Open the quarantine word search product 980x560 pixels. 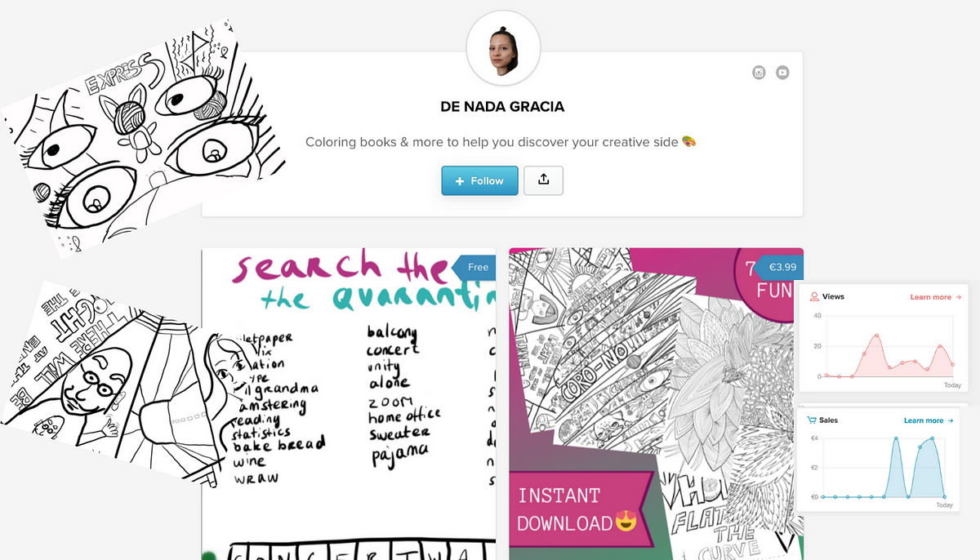point(349,404)
